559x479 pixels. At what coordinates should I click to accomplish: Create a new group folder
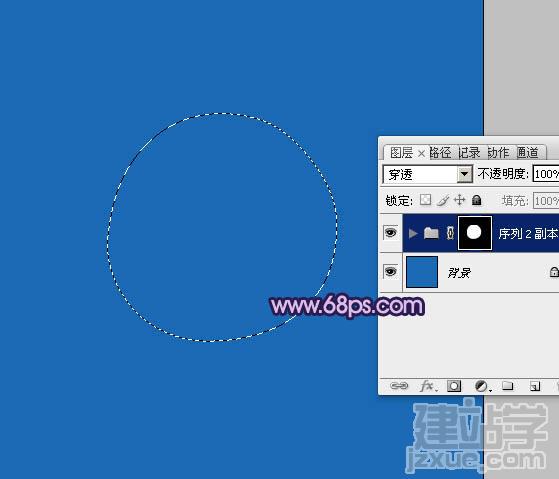pyautogui.click(x=507, y=386)
